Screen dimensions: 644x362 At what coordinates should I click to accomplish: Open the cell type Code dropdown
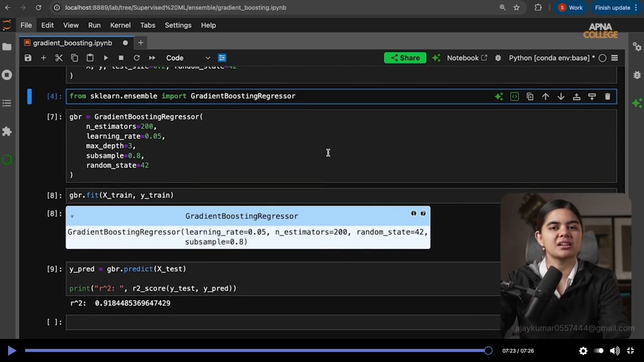click(x=188, y=58)
